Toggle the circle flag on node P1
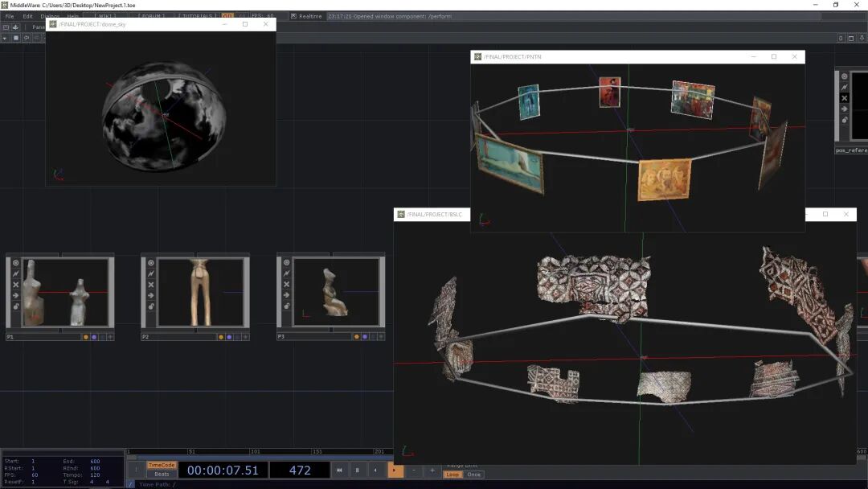Screen dimensions: 868x489 coord(15,262)
